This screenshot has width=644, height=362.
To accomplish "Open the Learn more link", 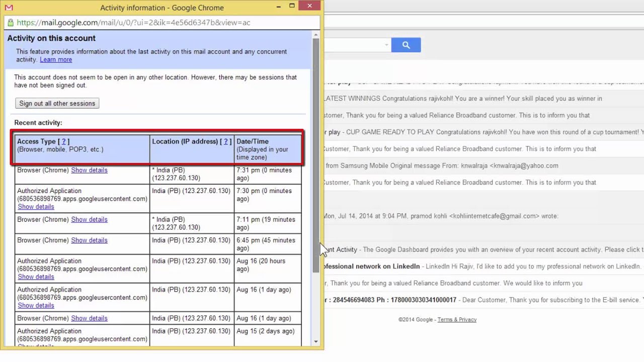I will 56,59.
